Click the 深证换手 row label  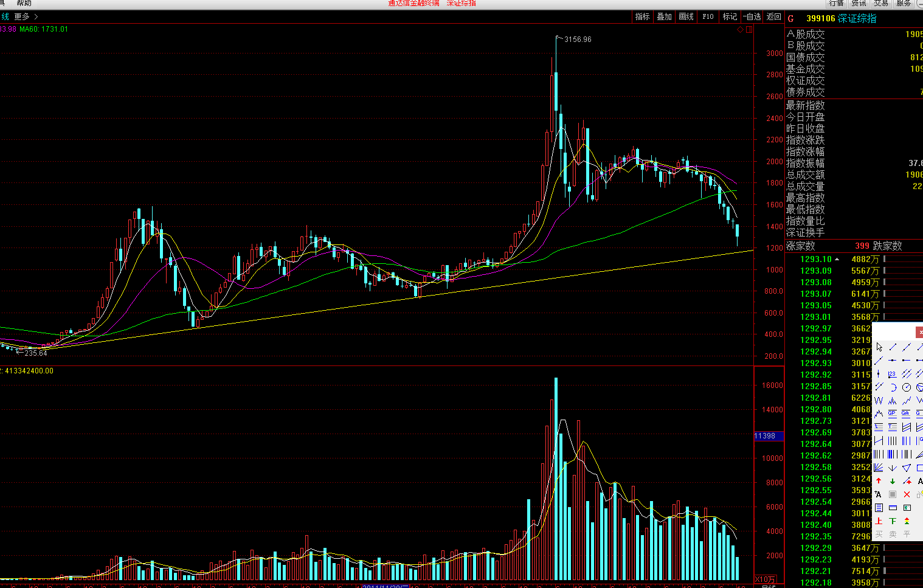click(x=806, y=233)
